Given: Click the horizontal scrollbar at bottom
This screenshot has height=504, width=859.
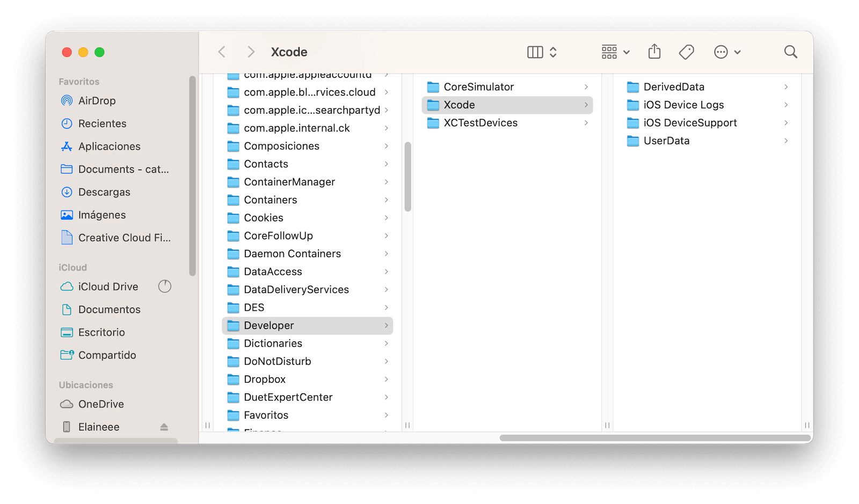Looking at the screenshot, I should pyautogui.click(x=655, y=438).
